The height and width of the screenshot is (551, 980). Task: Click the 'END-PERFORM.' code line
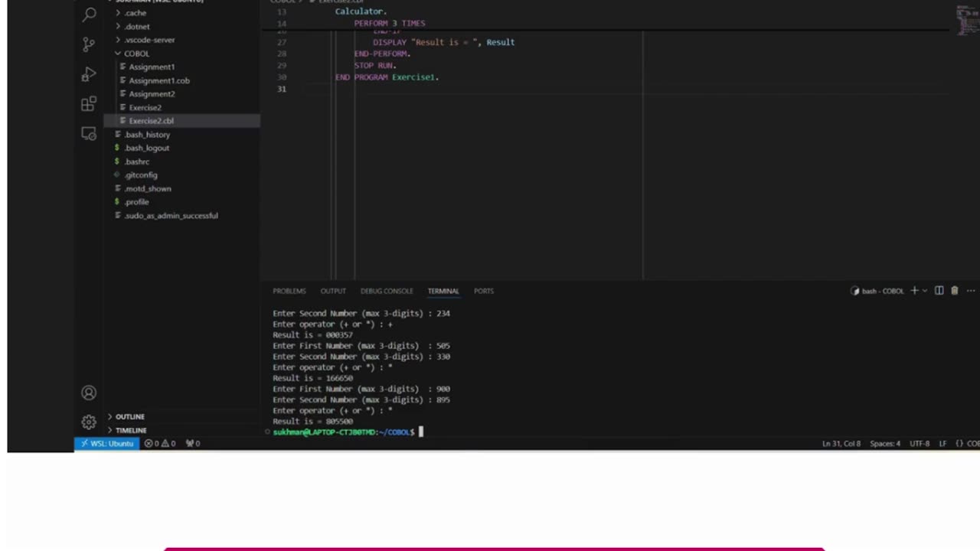tap(382, 54)
